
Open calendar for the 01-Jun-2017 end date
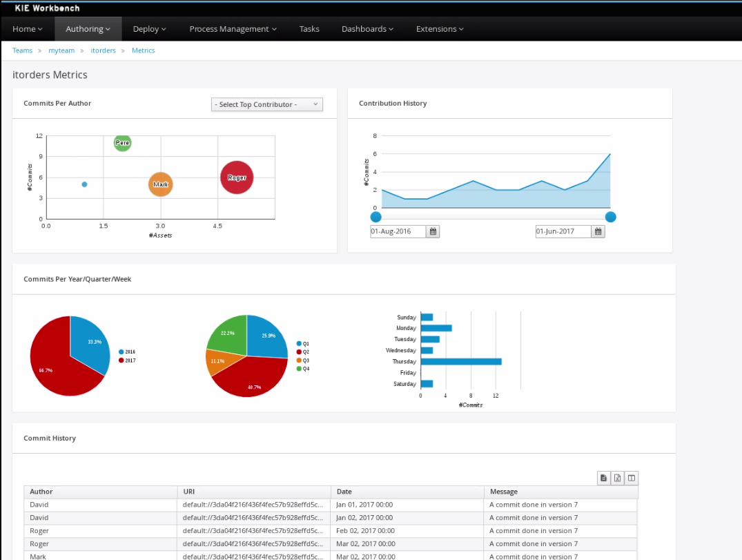coord(598,231)
